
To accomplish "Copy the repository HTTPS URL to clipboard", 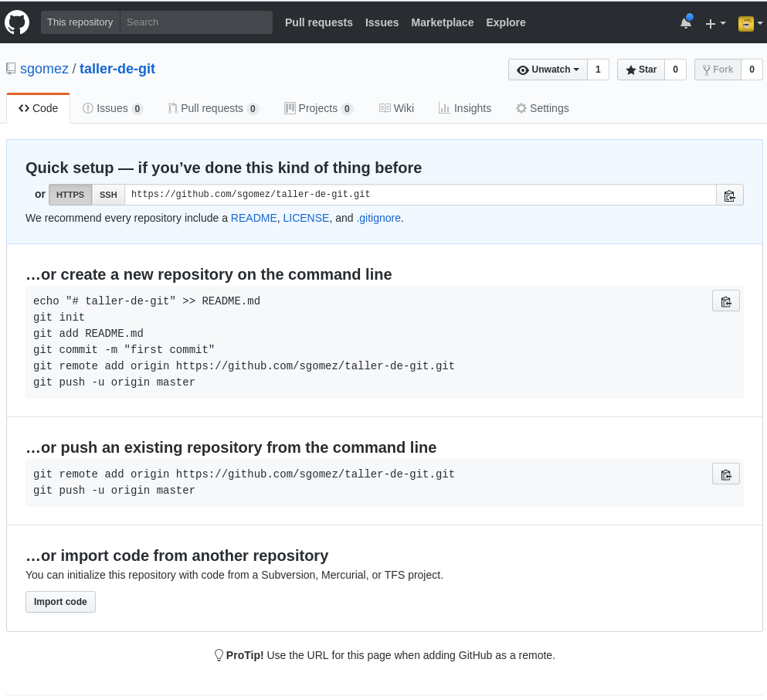I will tap(729, 195).
